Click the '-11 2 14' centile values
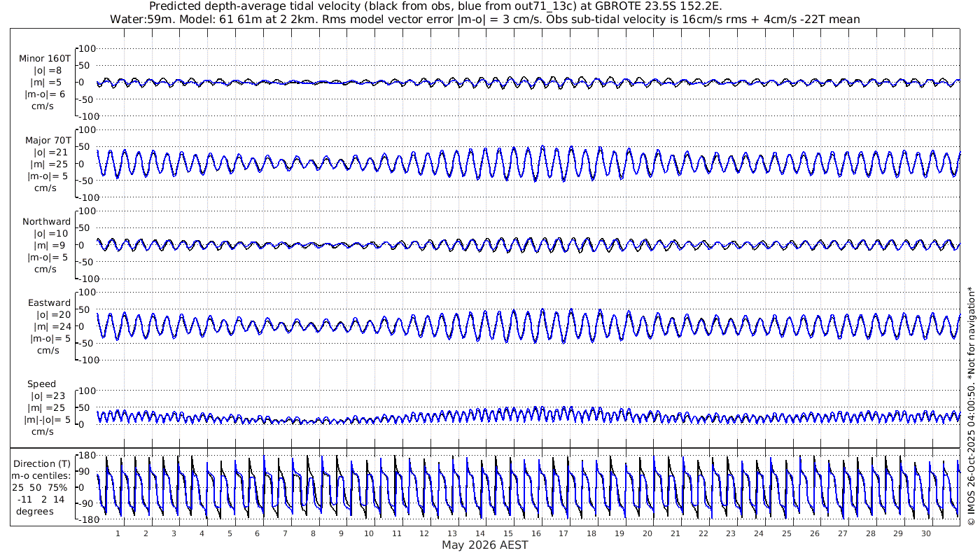 tap(42, 500)
